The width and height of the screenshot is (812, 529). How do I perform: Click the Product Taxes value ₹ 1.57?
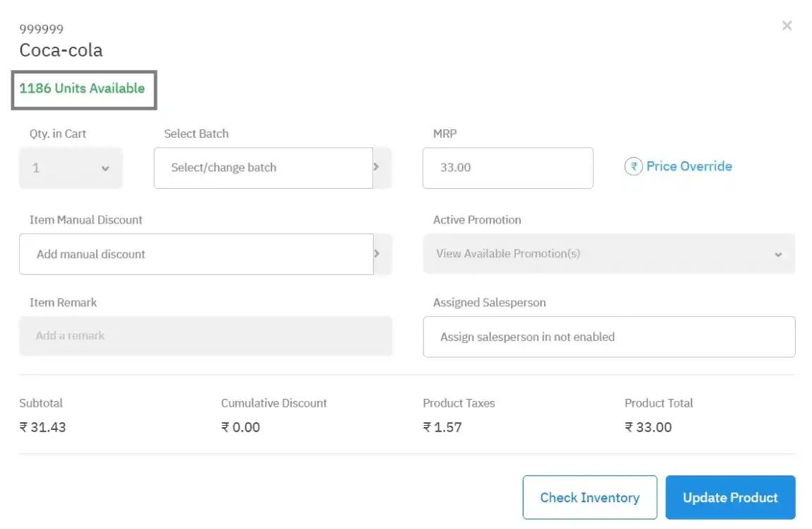[442, 427]
